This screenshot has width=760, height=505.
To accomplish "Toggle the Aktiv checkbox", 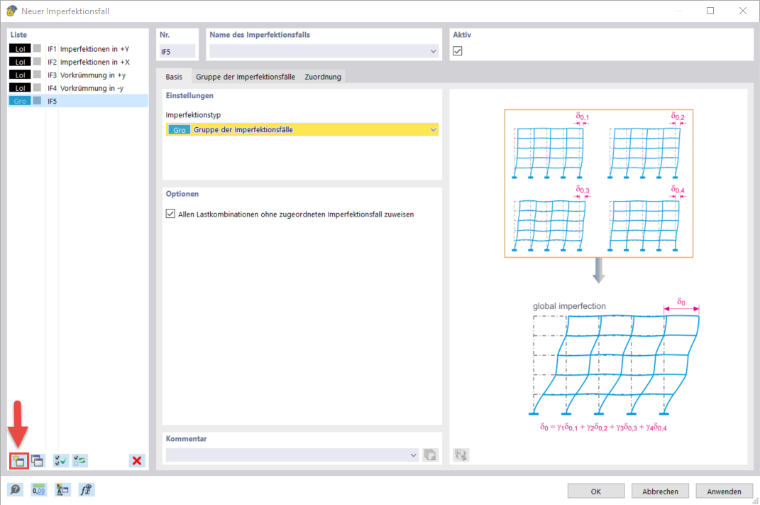I will click(x=458, y=51).
